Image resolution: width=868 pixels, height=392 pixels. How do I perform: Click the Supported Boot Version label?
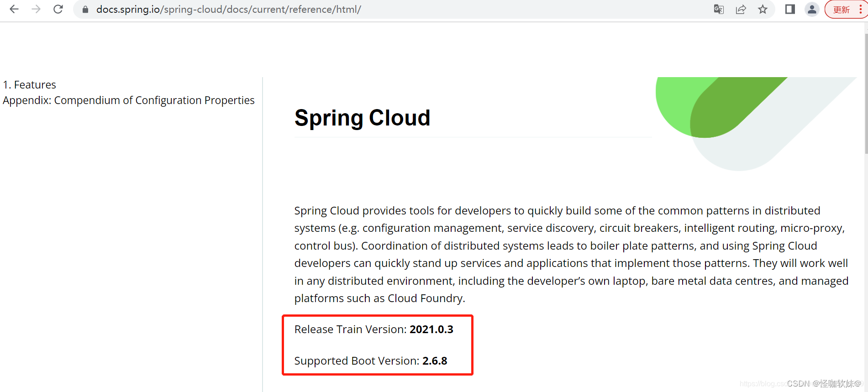357,361
